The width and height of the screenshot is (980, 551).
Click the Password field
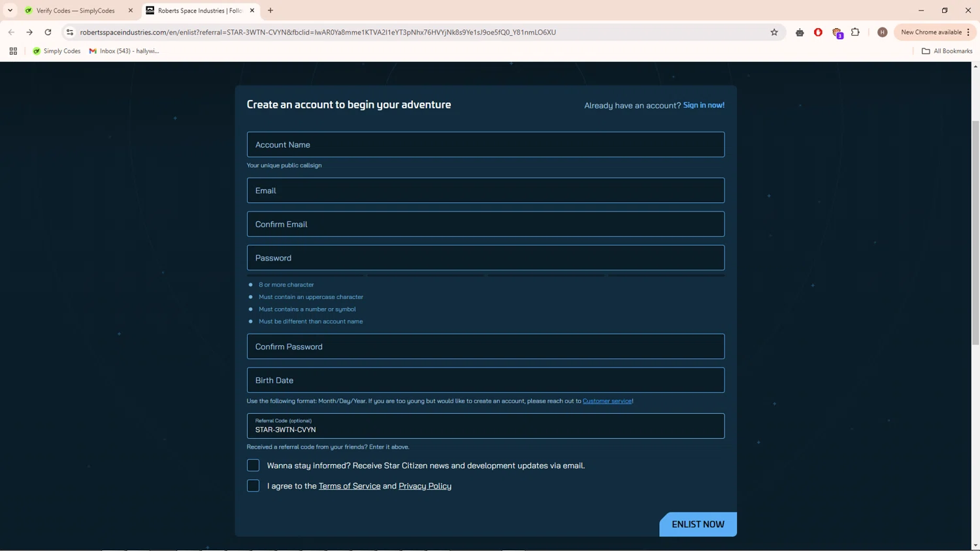tap(485, 258)
